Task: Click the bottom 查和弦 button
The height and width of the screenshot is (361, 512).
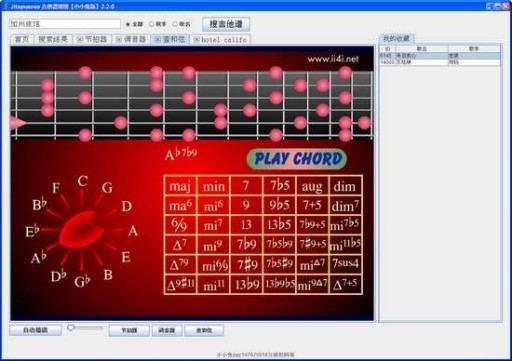Action: 204,330
